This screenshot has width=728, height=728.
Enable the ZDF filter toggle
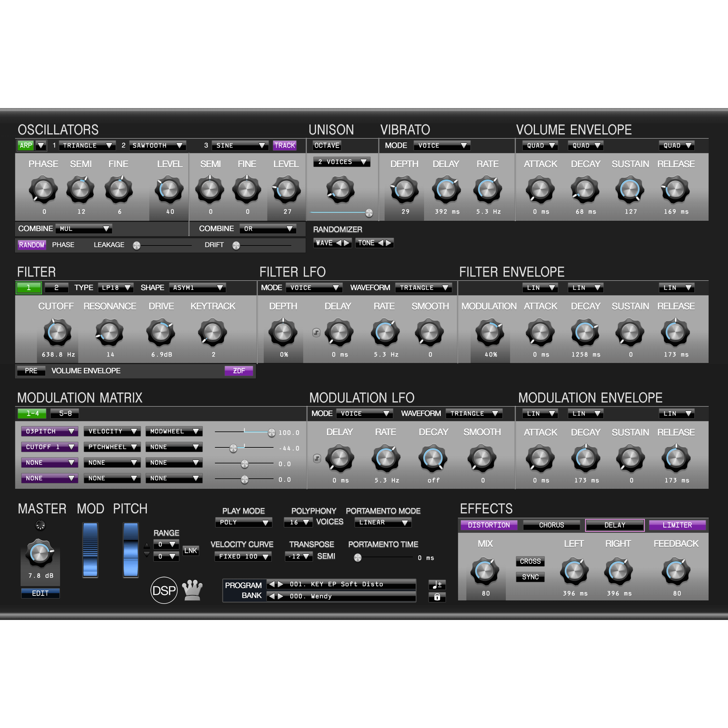click(x=239, y=371)
